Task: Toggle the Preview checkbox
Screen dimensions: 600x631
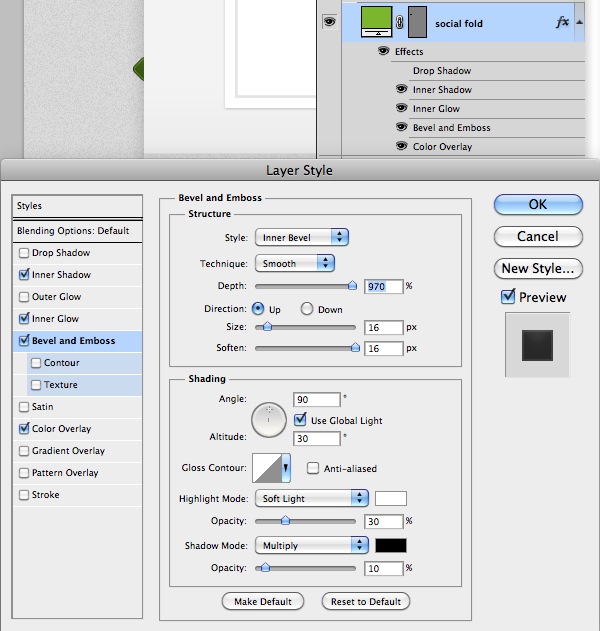Action: [508, 297]
